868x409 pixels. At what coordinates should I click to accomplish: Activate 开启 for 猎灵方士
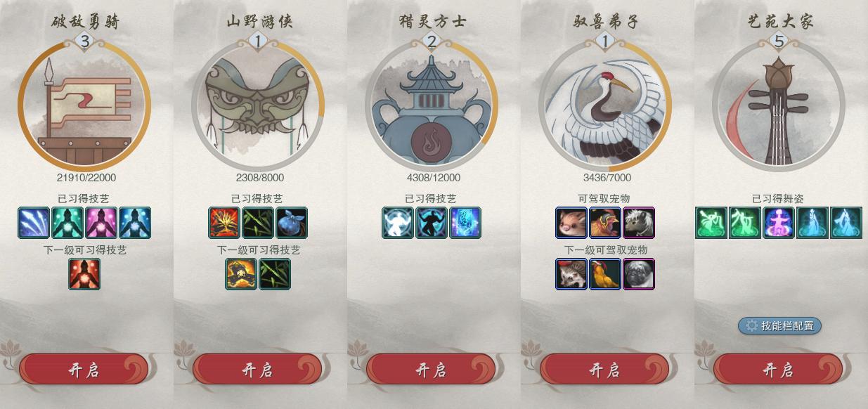click(x=431, y=370)
